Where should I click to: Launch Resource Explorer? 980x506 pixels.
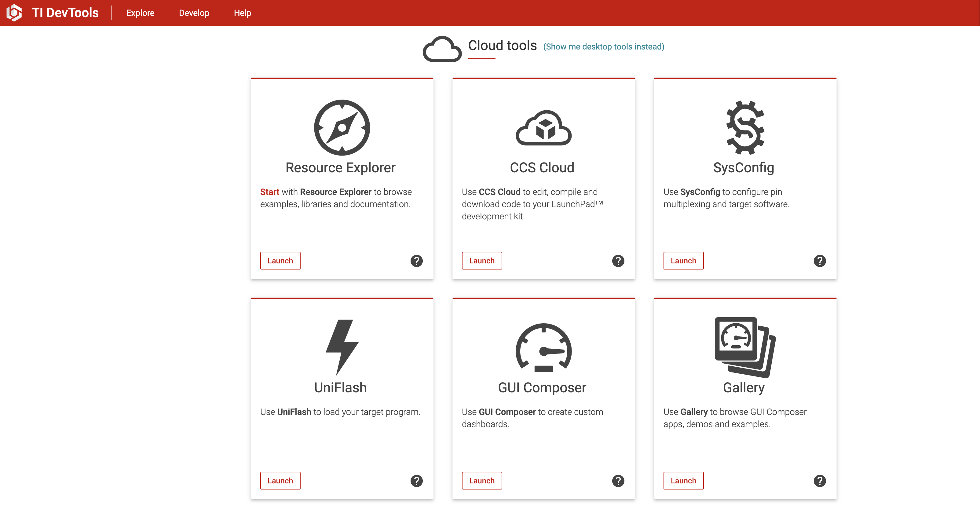(x=280, y=261)
